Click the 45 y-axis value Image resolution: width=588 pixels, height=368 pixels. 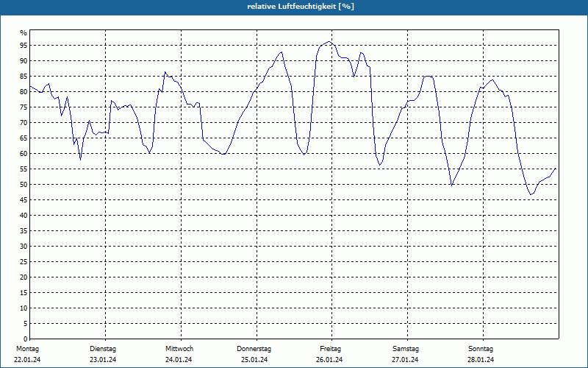tap(24, 200)
